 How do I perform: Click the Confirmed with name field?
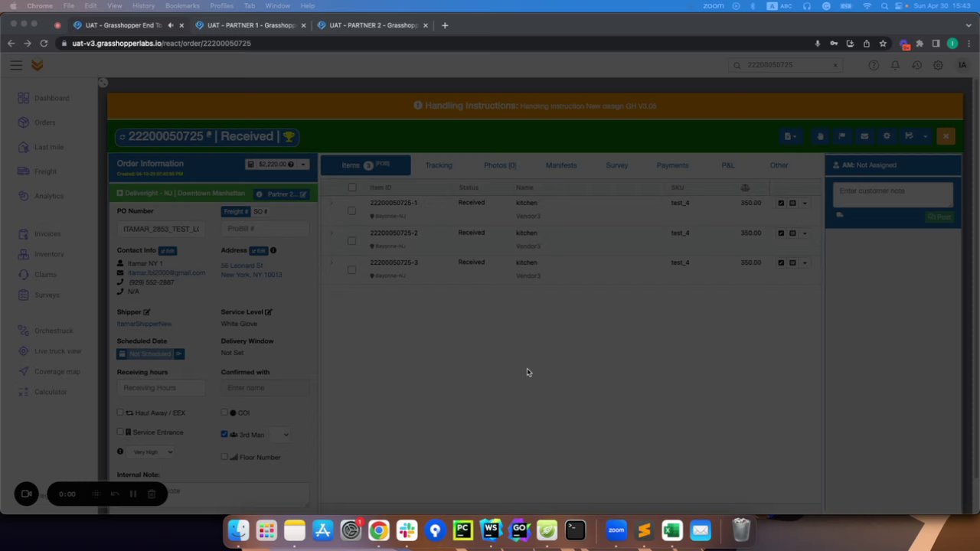point(265,388)
